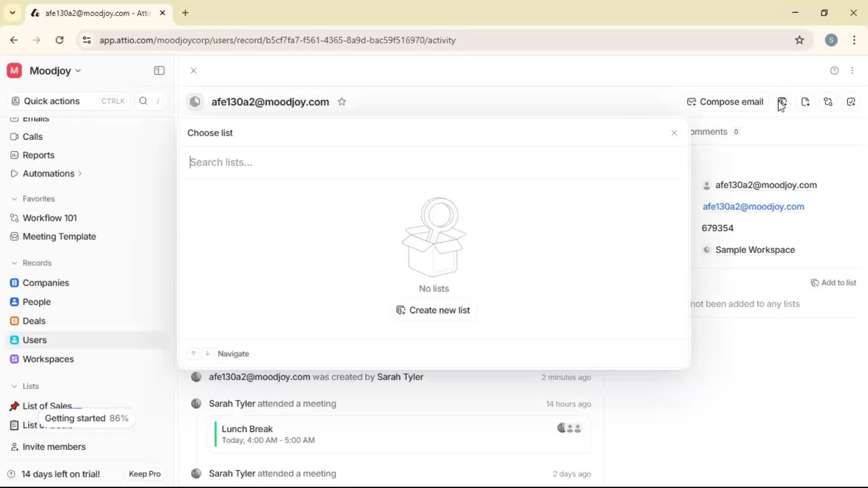Open the Sample Workspace link
Screen dimensions: 868x488
coord(755,249)
